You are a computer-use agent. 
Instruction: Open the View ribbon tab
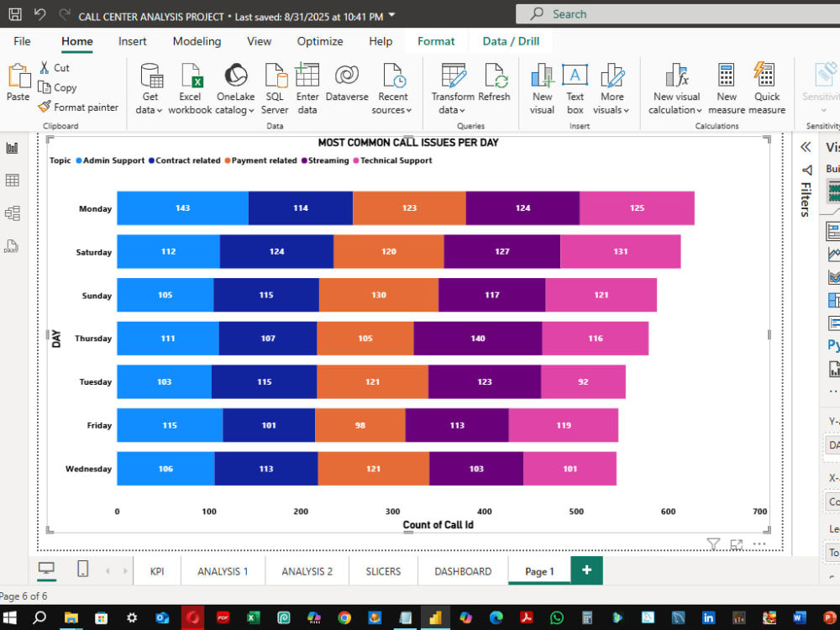260,41
